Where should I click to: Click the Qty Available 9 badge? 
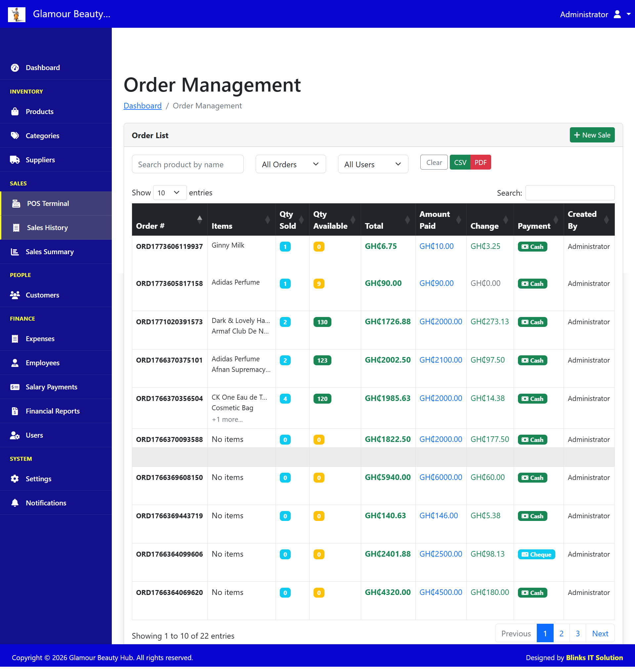319,284
